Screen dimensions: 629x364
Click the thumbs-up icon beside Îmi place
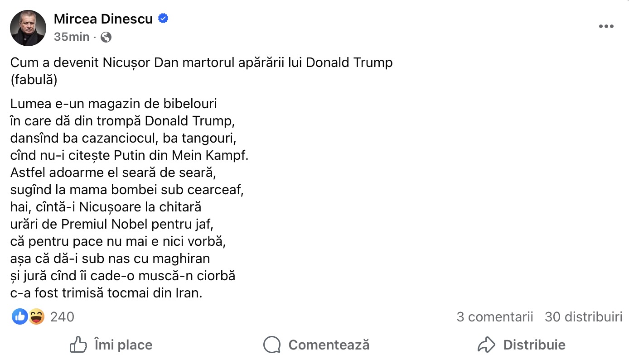point(78,345)
